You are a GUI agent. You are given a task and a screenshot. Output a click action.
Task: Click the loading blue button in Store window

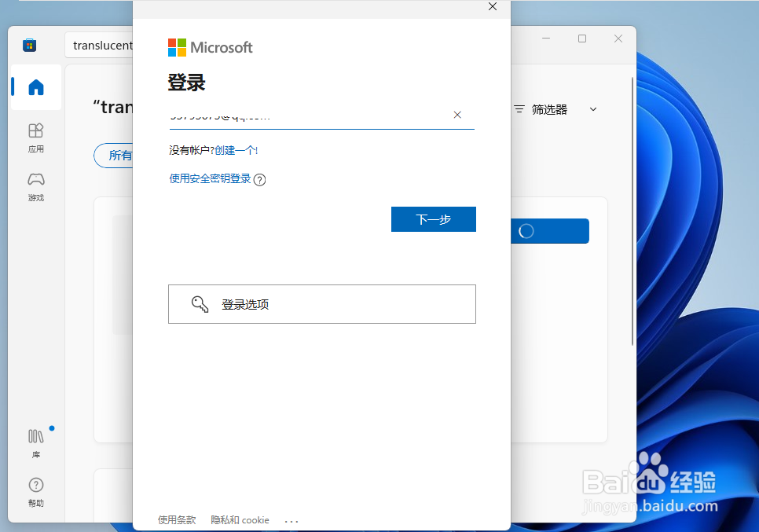tap(550, 231)
